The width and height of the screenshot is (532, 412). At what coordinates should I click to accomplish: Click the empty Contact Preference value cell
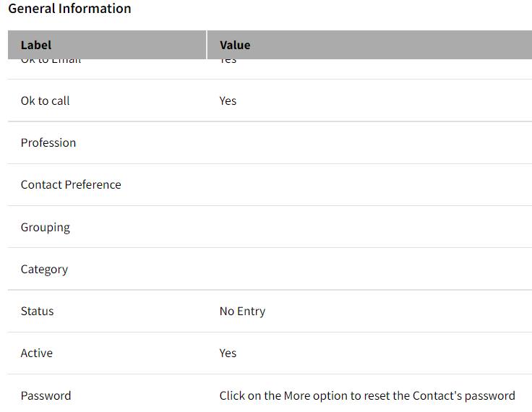pos(369,184)
